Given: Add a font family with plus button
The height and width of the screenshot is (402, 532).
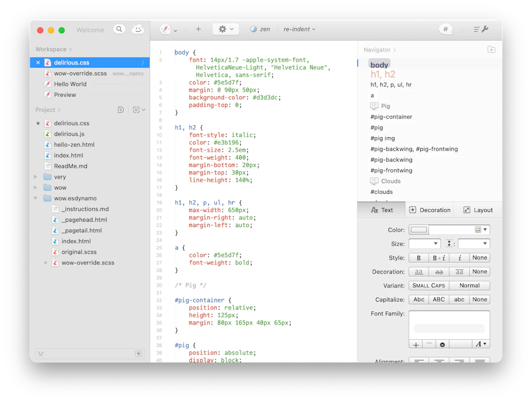Looking at the screenshot, I should click(x=416, y=344).
